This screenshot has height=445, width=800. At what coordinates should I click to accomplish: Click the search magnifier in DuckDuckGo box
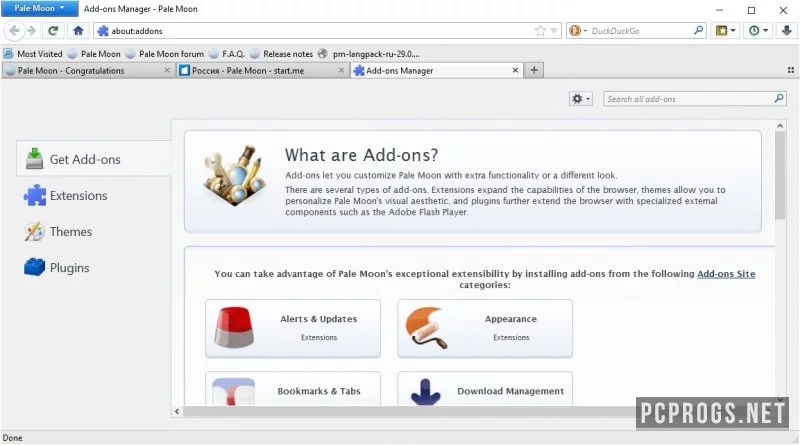point(698,31)
